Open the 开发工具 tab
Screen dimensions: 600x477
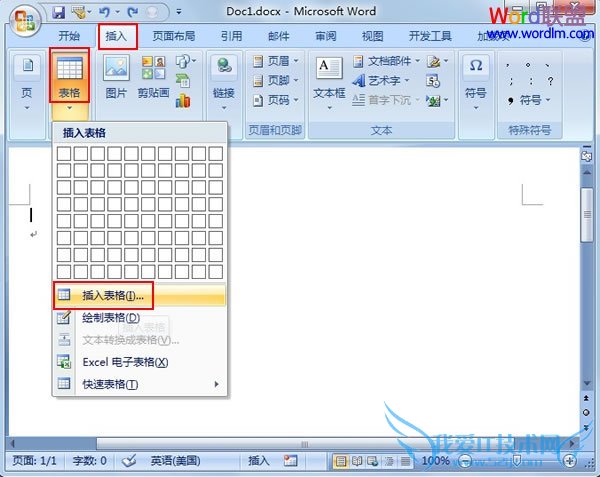[430, 36]
